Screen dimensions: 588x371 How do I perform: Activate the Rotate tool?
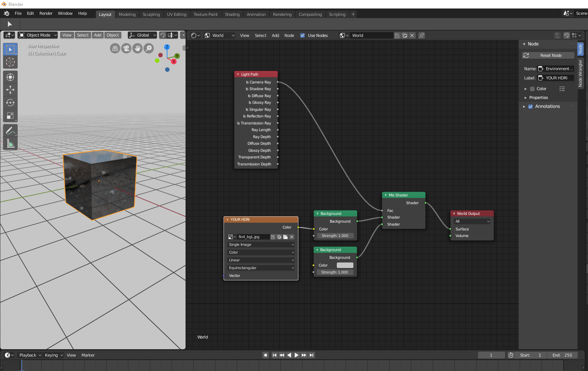coord(10,103)
